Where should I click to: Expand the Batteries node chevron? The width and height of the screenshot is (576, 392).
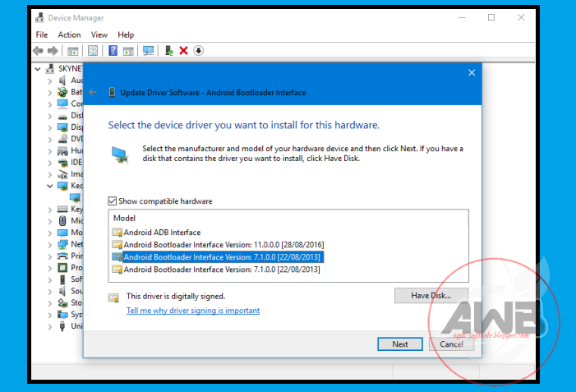(50, 93)
